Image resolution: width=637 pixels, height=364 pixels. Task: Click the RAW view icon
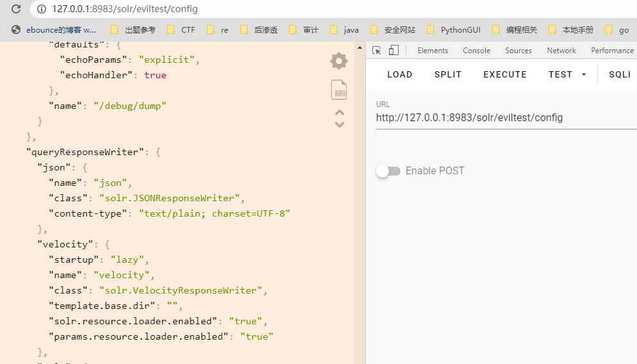(x=339, y=90)
